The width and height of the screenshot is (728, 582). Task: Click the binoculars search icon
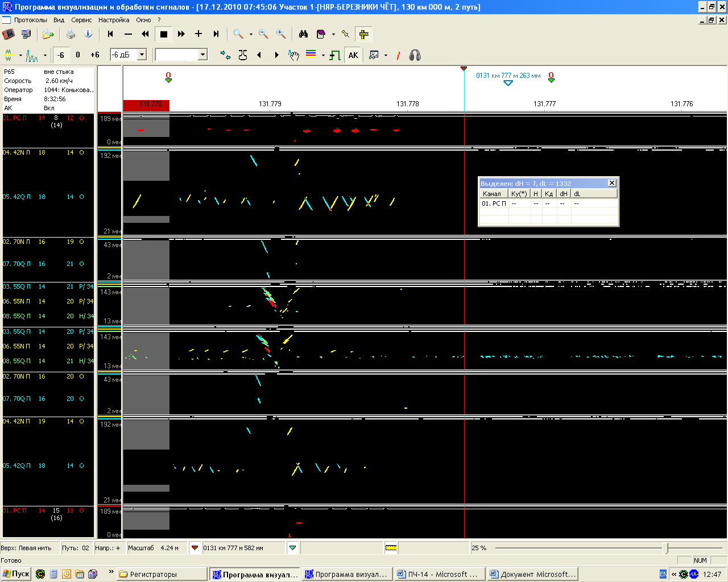[303, 34]
